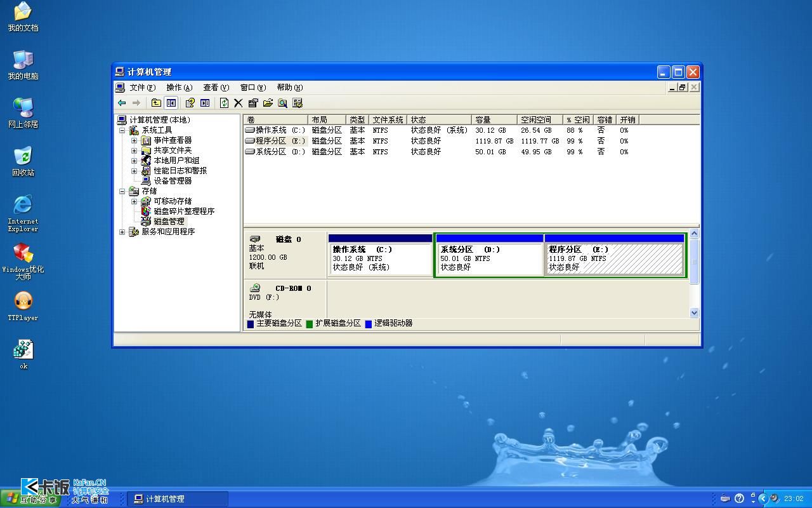This screenshot has height=508, width=812.
Task: Sort by the 状态 column header
Action: [440, 119]
